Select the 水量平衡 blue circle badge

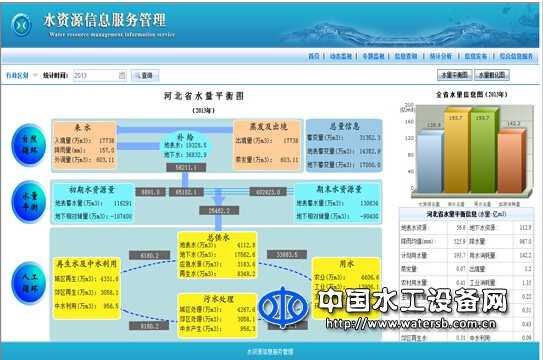click(29, 202)
